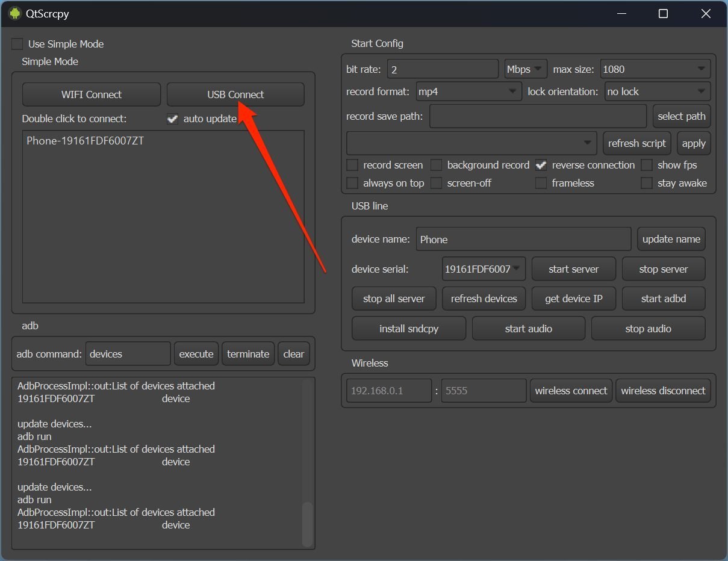
Task: Click the QtScrcpy Android app icon
Action: point(14,13)
